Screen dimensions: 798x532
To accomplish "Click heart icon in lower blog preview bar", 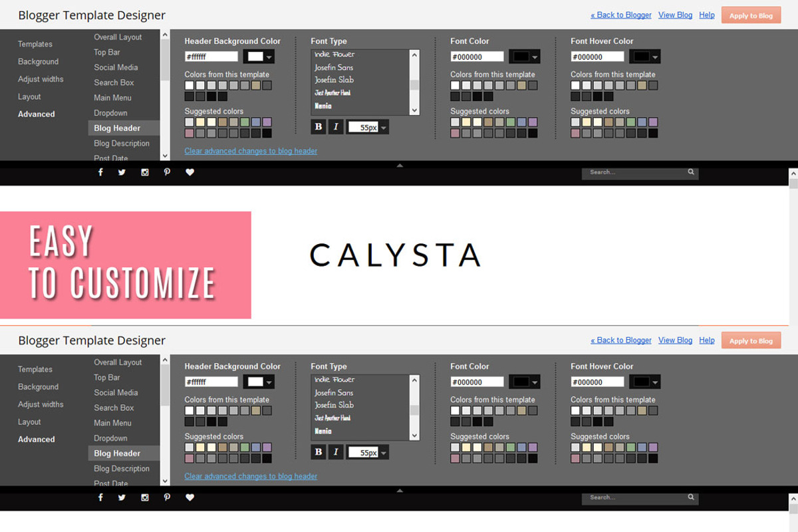I will 190,497.
